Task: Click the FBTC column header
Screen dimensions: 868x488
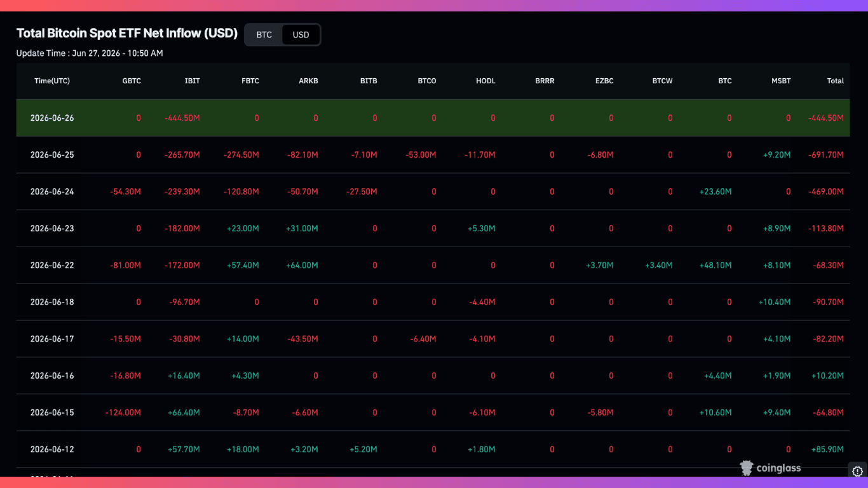Action: pyautogui.click(x=250, y=81)
